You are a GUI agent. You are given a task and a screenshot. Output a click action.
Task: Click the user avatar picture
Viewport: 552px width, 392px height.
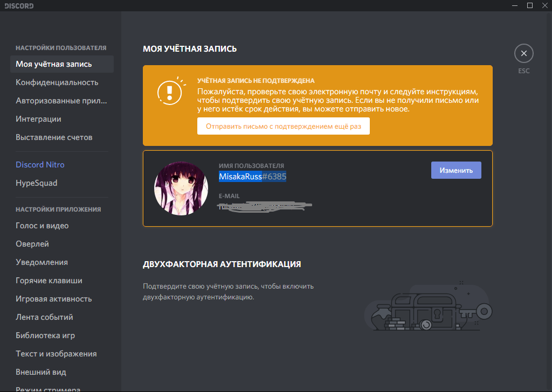point(181,188)
